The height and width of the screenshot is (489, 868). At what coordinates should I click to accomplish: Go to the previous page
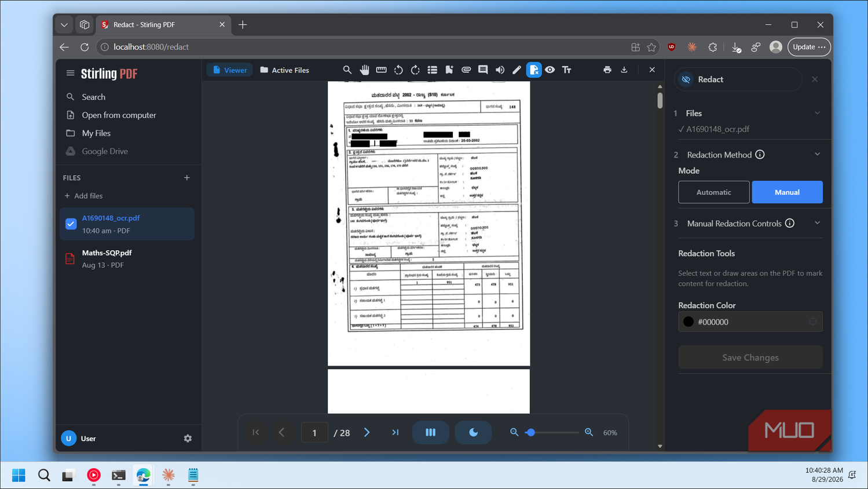[x=282, y=432]
